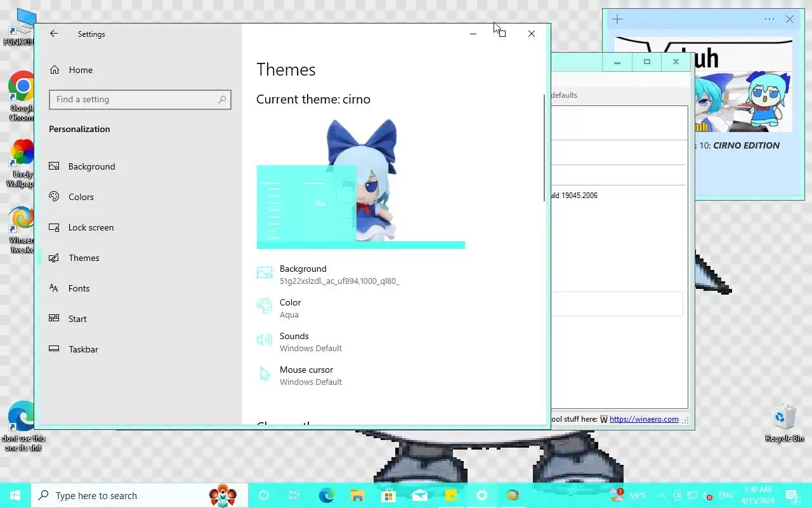Select the Winaero Tweaker desktop shortcut
Screen dimensions: 812x508
22,230
